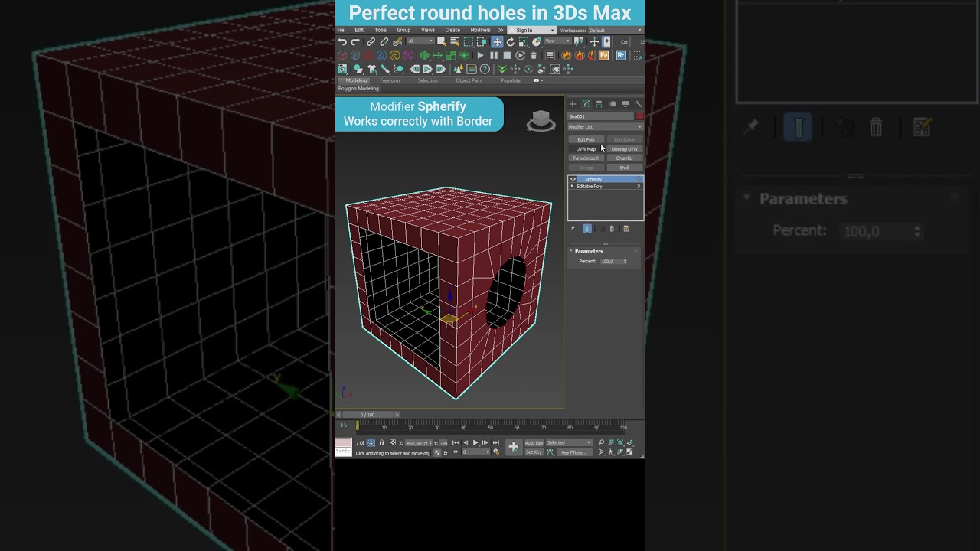The image size is (980, 551).
Task: Toggle Spherify modifier visibility eye
Action: (573, 179)
